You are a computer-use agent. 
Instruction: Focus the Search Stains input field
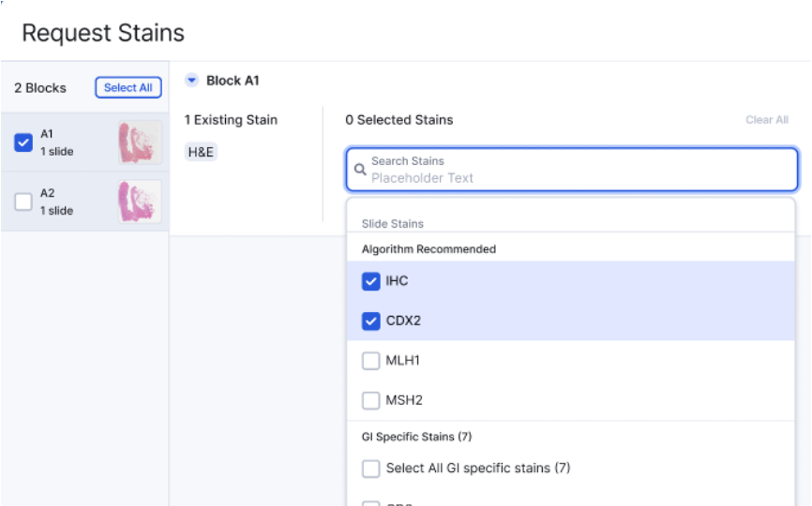coord(577,170)
